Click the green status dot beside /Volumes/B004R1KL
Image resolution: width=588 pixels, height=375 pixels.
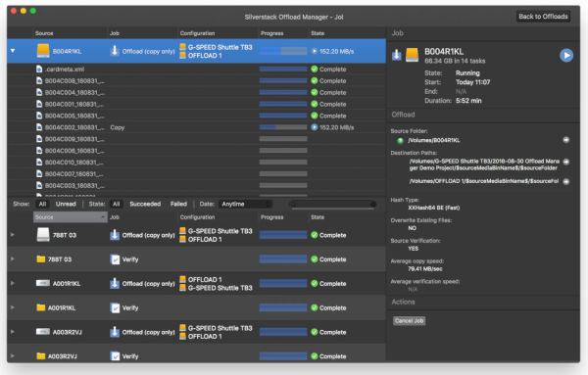[x=400, y=140]
